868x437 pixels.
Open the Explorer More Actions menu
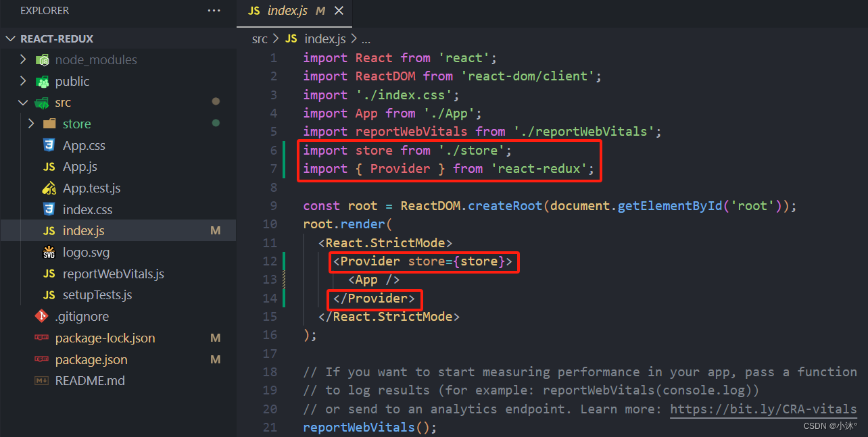214,10
